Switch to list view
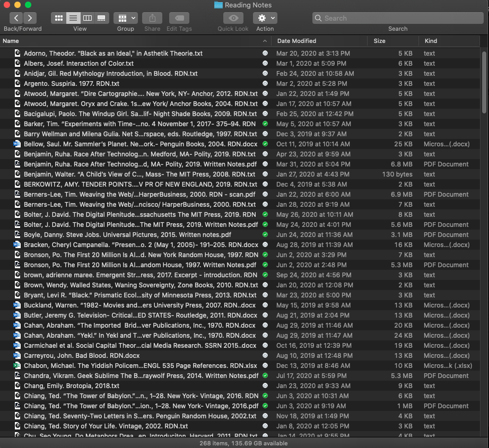Screen dimensions: 489x448 (73, 18)
